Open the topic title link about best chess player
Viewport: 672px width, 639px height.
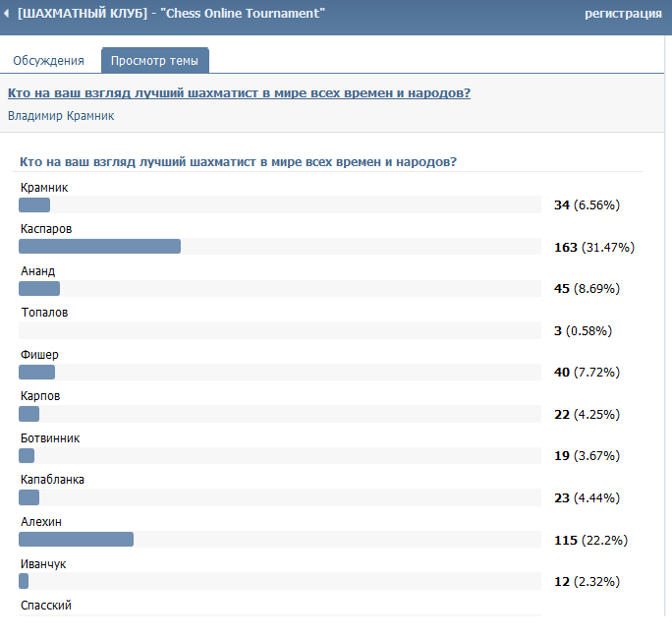[239, 93]
